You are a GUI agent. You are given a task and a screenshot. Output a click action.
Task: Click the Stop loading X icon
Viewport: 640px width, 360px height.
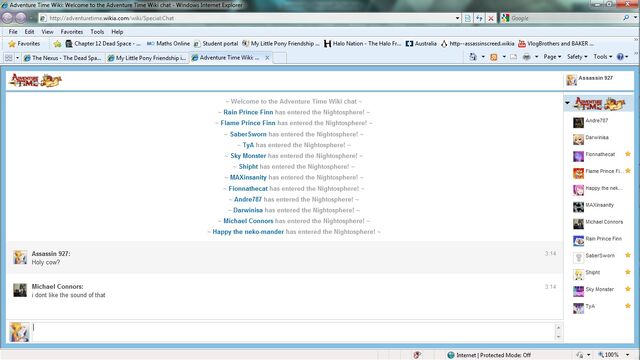pos(491,18)
